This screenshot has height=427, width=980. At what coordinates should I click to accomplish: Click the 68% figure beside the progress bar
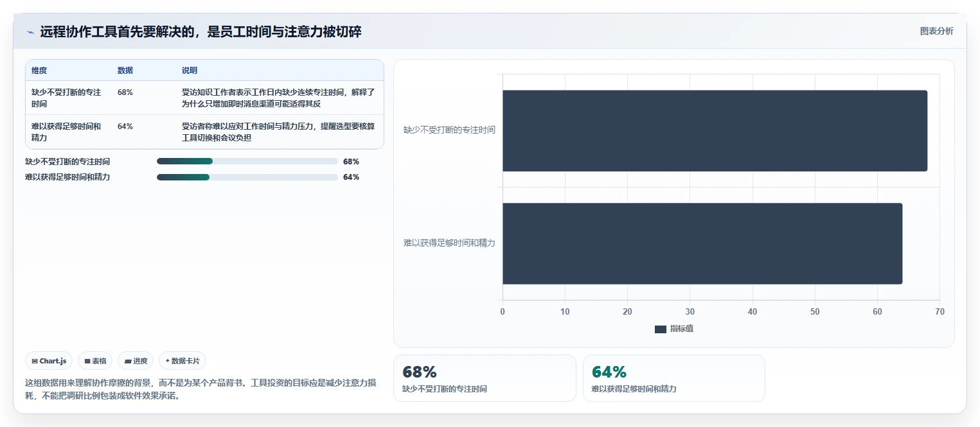pos(351,162)
